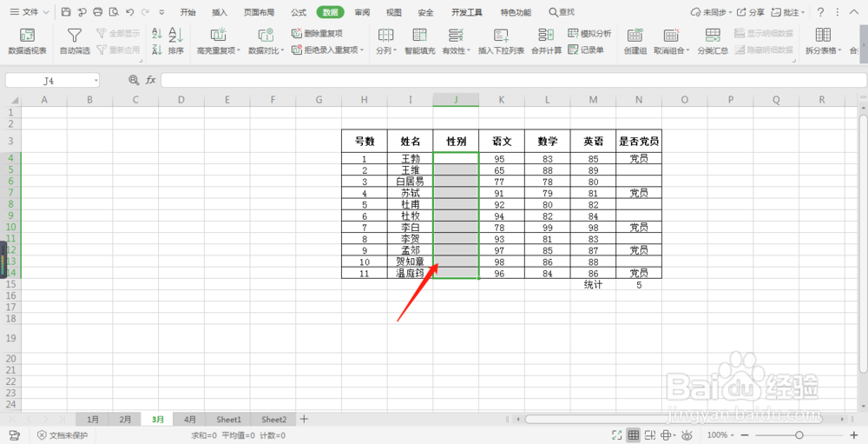Screen dimensions: 868x444
Task: Sort descending with the Z-A icon
Action: [x=156, y=50]
